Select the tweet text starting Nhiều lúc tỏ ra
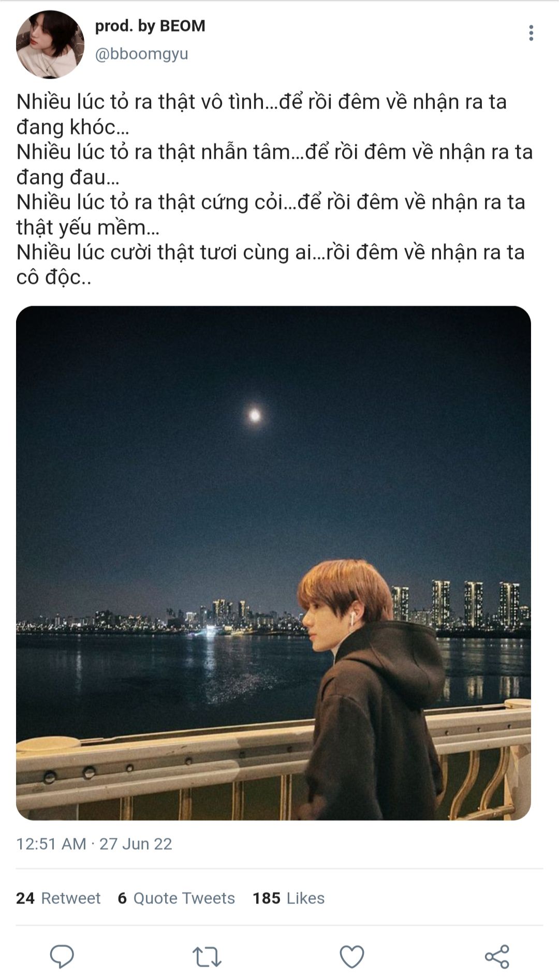The height and width of the screenshot is (980, 559). point(274,189)
